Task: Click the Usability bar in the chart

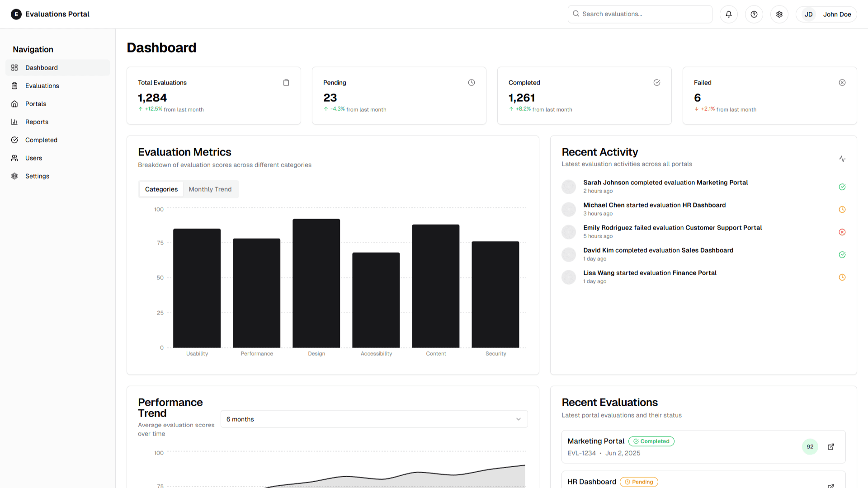Action: coord(197,288)
